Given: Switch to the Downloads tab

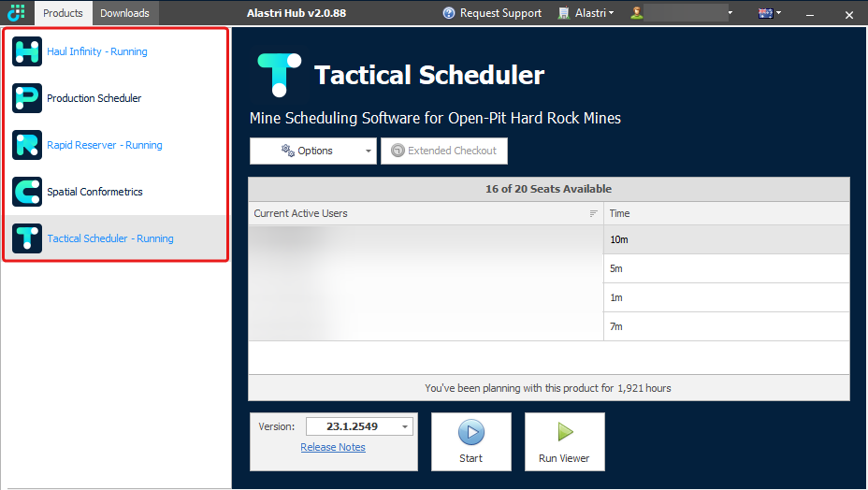Looking at the screenshot, I should click(124, 13).
